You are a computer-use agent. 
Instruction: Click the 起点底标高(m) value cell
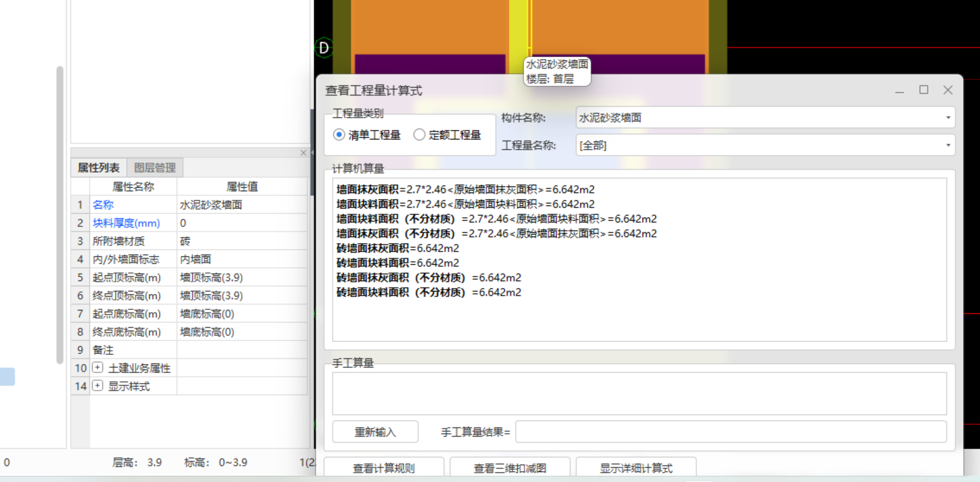(x=242, y=314)
